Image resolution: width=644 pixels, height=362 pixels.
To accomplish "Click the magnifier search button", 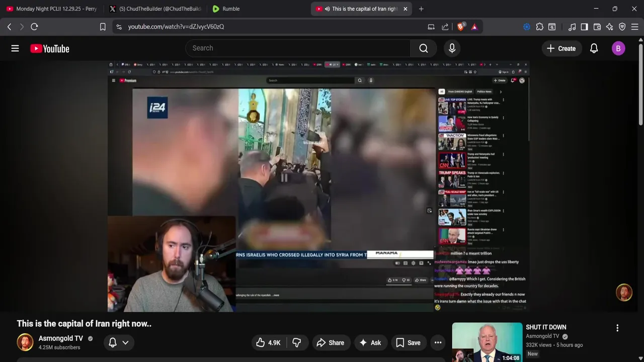I will (424, 48).
